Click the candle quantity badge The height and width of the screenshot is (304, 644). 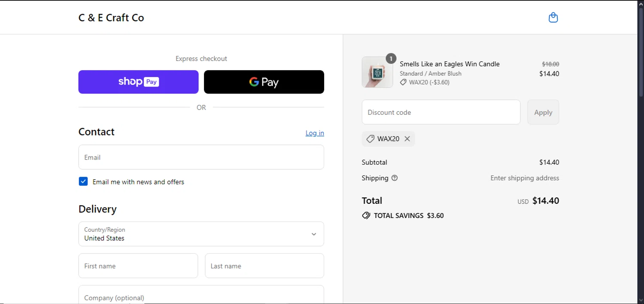click(391, 59)
